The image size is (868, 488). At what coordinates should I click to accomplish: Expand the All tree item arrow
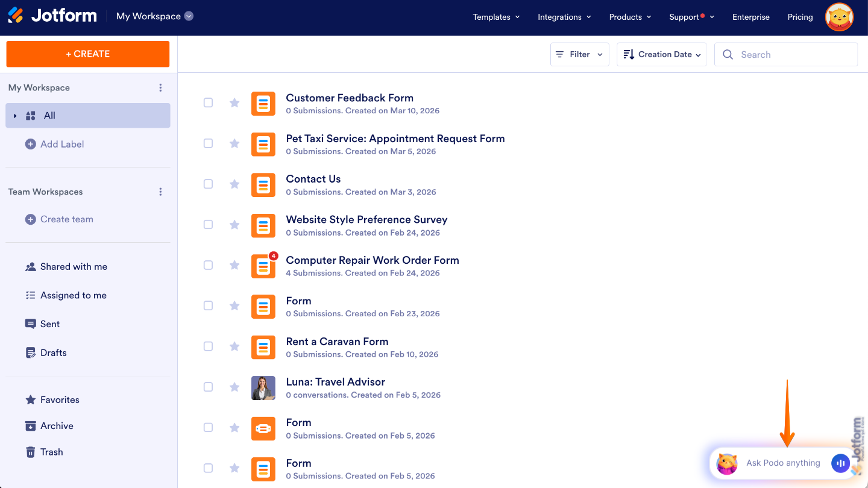(x=14, y=115)
